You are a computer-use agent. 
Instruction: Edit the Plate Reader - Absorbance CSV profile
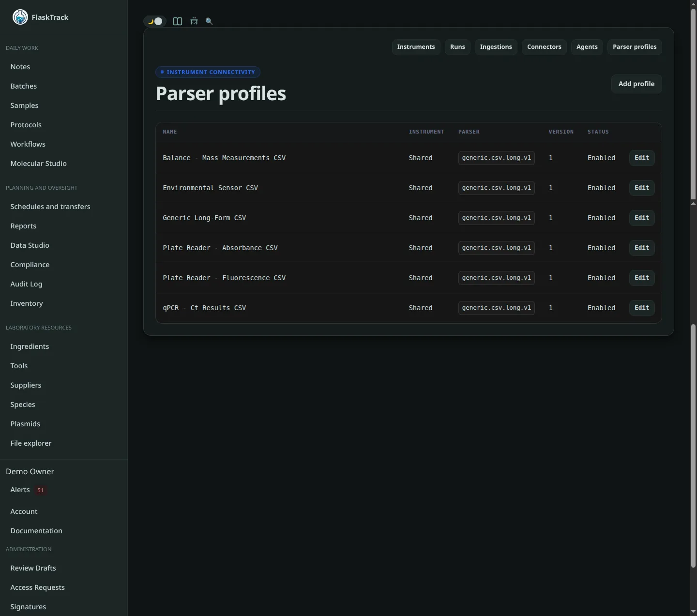(642, 248)
